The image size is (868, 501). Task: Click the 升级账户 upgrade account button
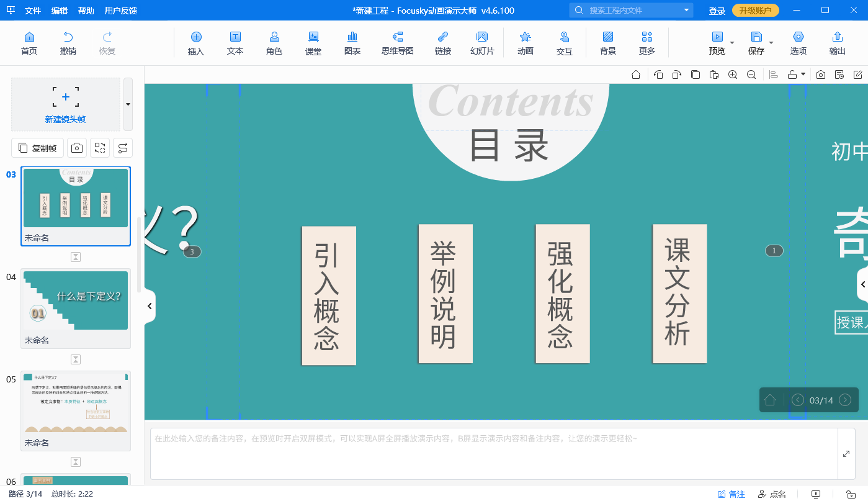(x=755, y=11)
